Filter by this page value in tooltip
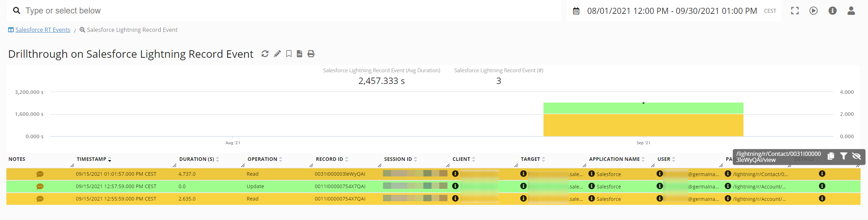 [844, 156]
